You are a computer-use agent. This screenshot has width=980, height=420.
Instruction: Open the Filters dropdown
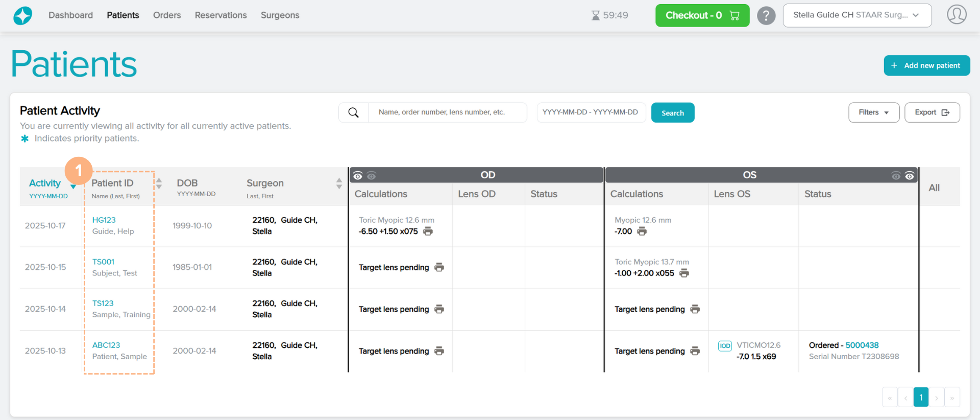(x=873, y=112)
